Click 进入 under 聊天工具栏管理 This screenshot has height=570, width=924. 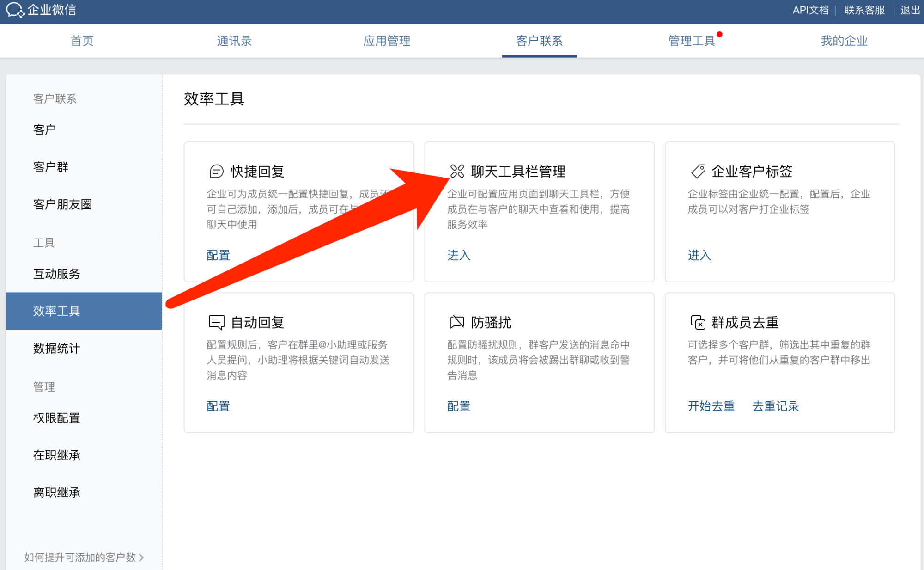point(459,255)
